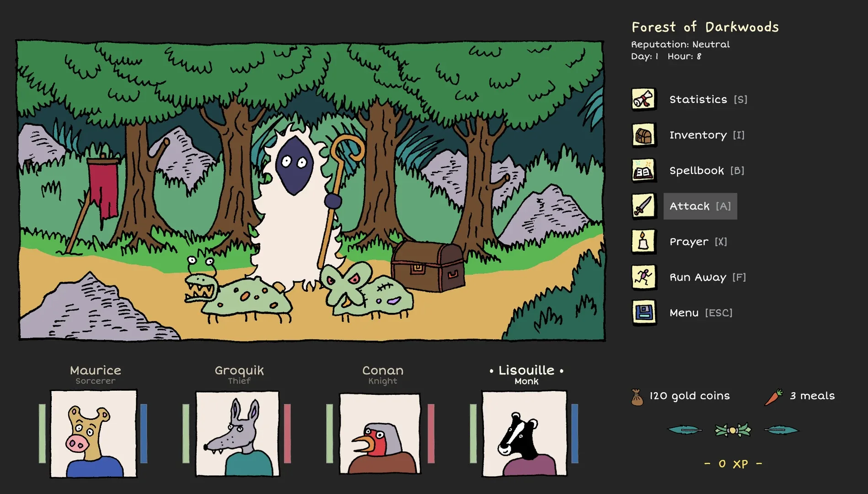Select the Run Away icon

643,277
